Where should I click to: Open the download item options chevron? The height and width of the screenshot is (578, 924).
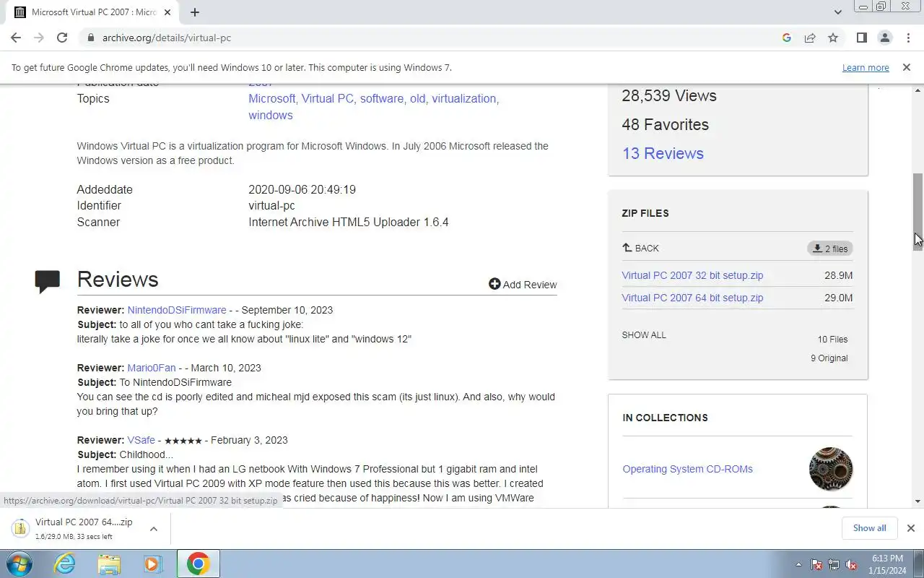(154, 529)
